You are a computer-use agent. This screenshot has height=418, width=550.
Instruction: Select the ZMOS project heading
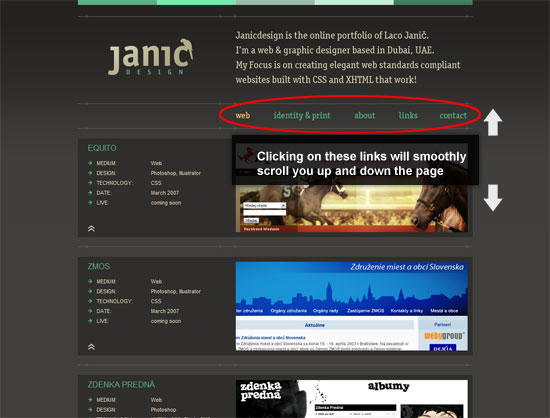(99, 267)
